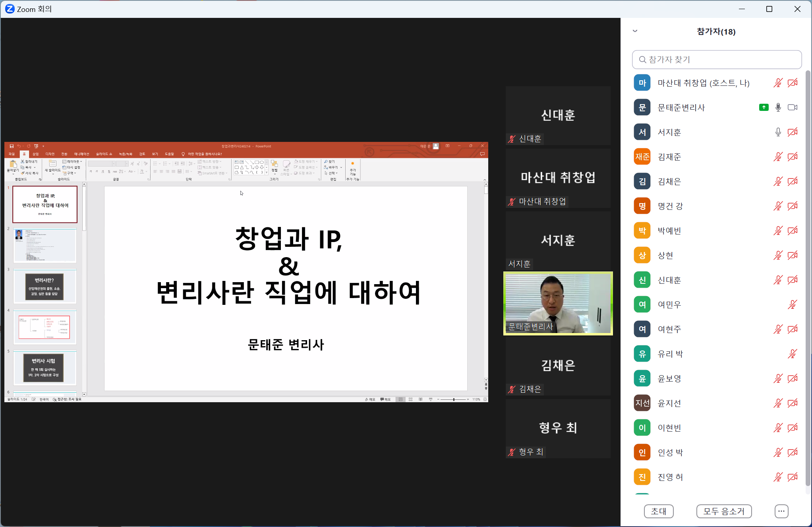Open the 슬라이드 쇼 ribbon tab
Viewport: 812px width, 527px height.
click(104, 154)
